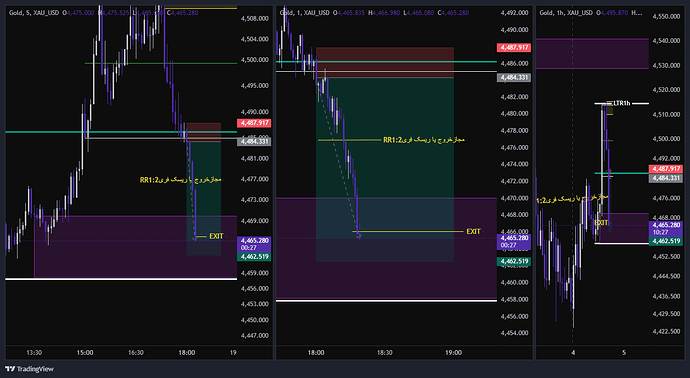The width and height of the screenshot is (690, 378).
Task: Click green 4,462.519 price label in 5-minute chart
Action: tap(254, 257)
